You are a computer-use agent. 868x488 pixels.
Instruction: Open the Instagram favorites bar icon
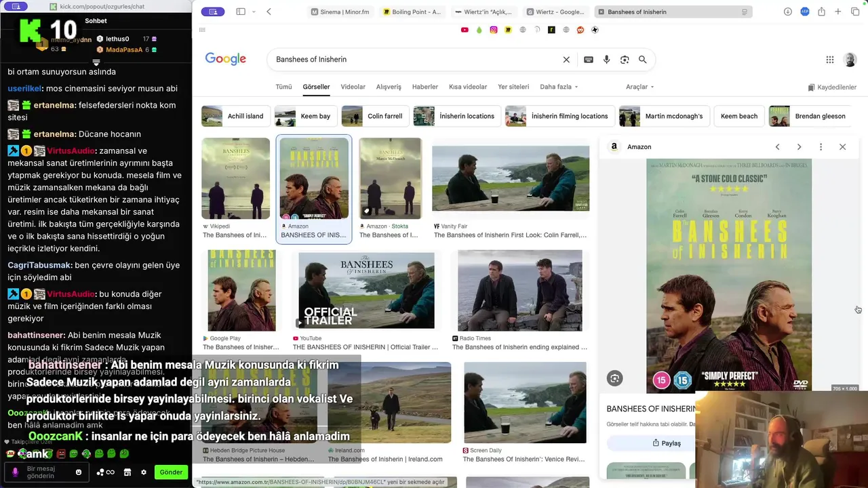pyautogui.click(x=494, y=30)
